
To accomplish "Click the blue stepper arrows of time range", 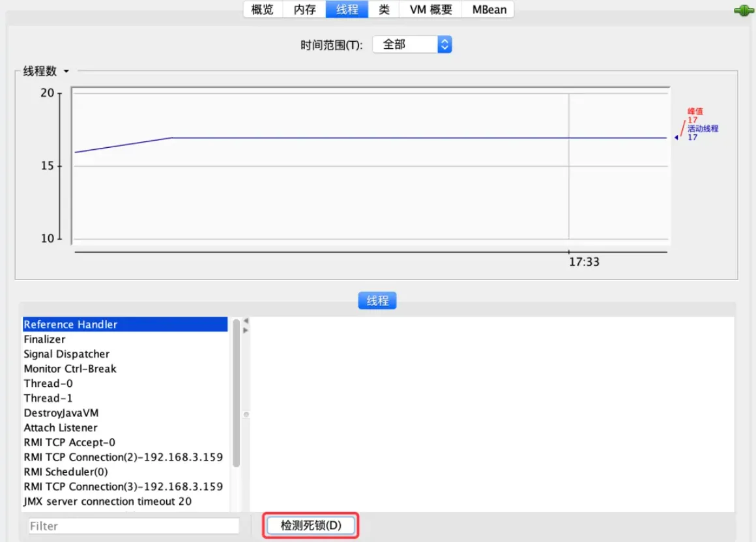I will click(444, 45).
